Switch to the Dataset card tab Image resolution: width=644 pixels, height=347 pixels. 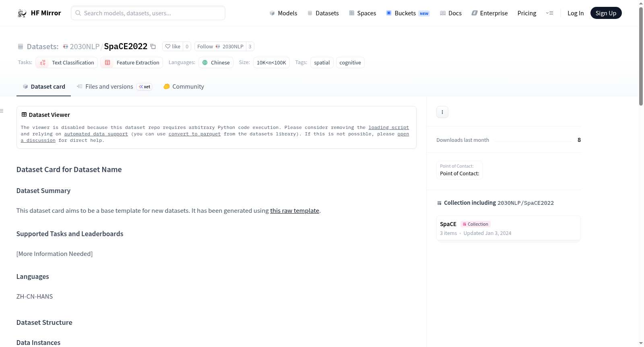(x=44, y=87)
